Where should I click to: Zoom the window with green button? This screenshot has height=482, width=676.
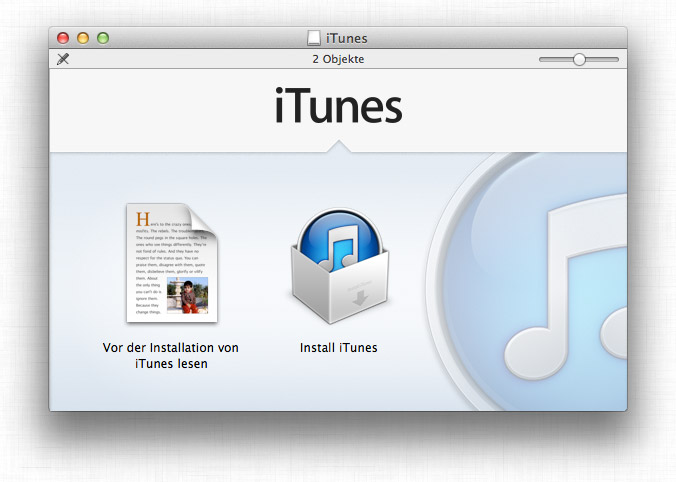click(102, 39)
